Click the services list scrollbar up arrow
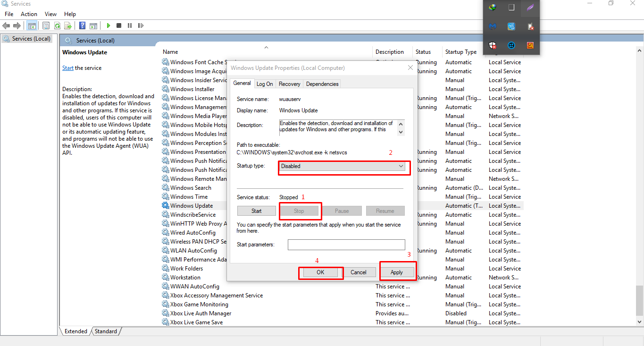 640,51
